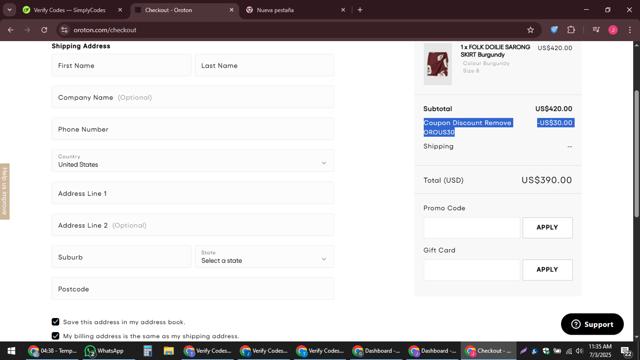Apply the promo code
The image size is (640, 360).
click(547, 228)
